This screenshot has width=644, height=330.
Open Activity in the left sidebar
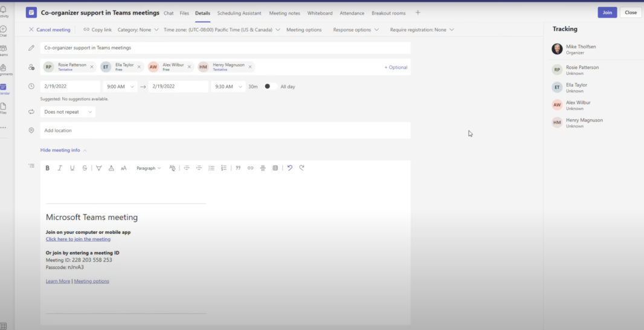click(x=3, y=12)
